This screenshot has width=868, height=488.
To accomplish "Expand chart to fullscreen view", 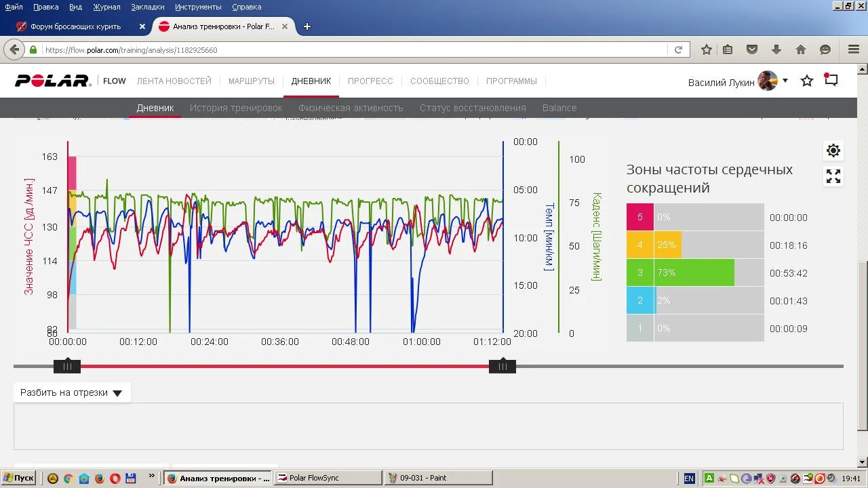I will [x=833, y=177].
